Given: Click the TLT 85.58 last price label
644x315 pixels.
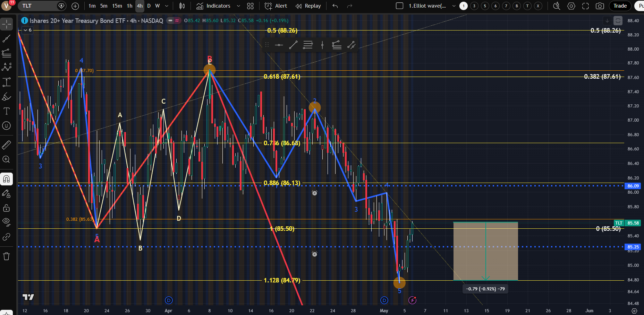Looking at the screenshot, I should pos(627,223).
